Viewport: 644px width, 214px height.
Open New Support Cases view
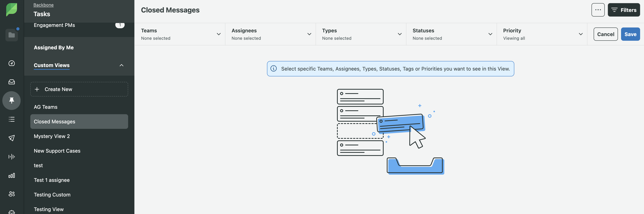coord(79,151)
